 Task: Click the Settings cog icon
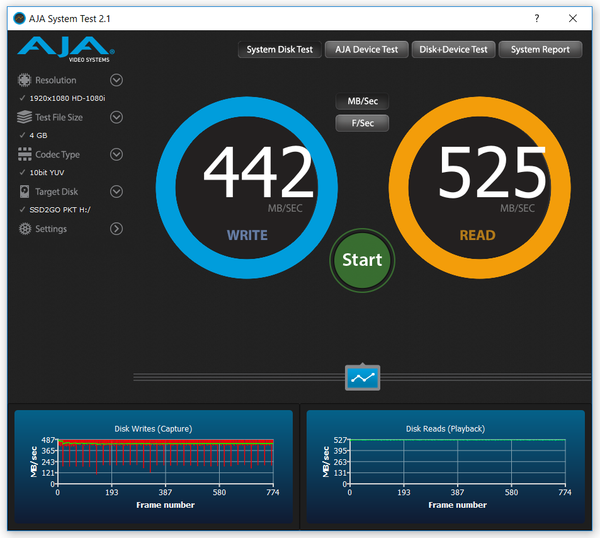click(x=25, y=228)
